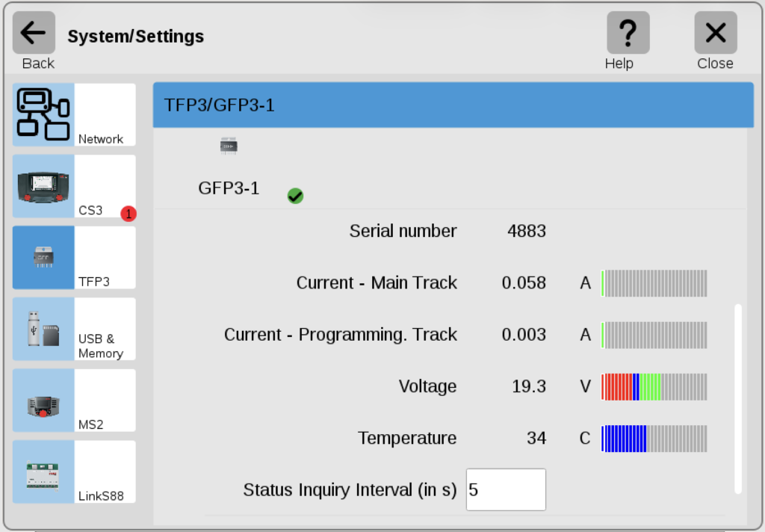Close the System/Settings window
765x532 pixels.
coord(715,34)
